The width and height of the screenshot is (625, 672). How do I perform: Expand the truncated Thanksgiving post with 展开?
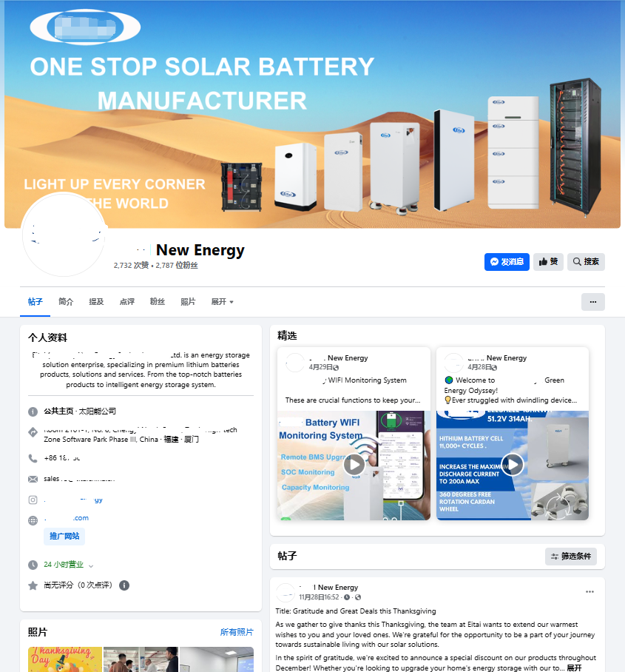coord(574,668)
